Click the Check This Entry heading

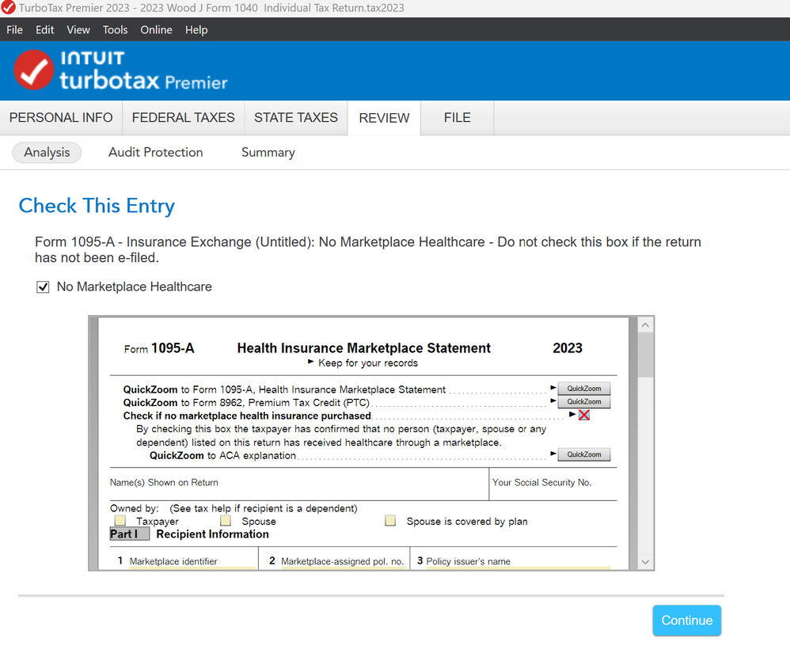97,206
